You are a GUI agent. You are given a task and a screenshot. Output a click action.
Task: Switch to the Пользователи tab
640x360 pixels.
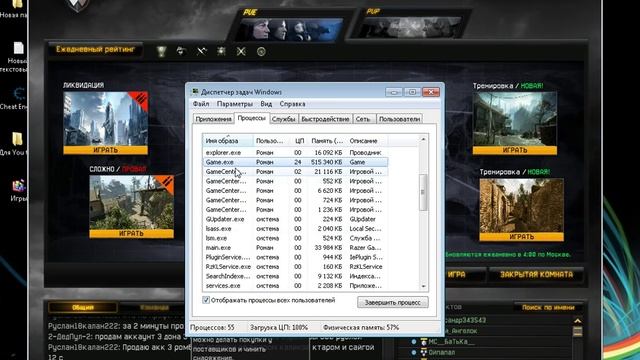pyautogui.click(x=399, y=119)
